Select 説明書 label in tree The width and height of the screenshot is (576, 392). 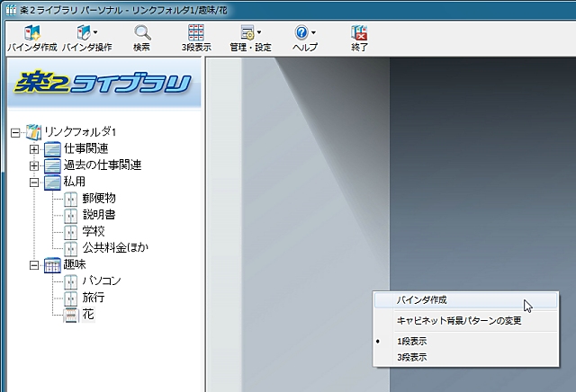click(99, 215)
